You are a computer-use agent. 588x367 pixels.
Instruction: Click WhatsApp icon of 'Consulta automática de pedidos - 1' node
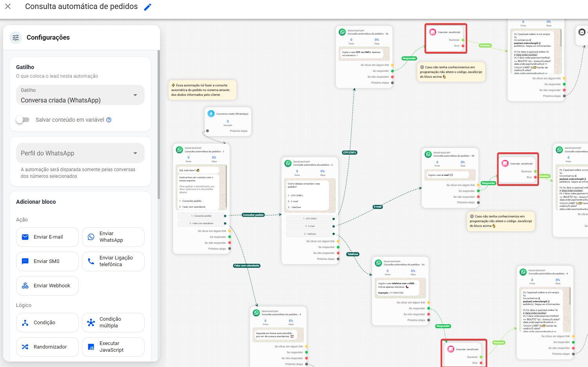[x=180, y=150]
